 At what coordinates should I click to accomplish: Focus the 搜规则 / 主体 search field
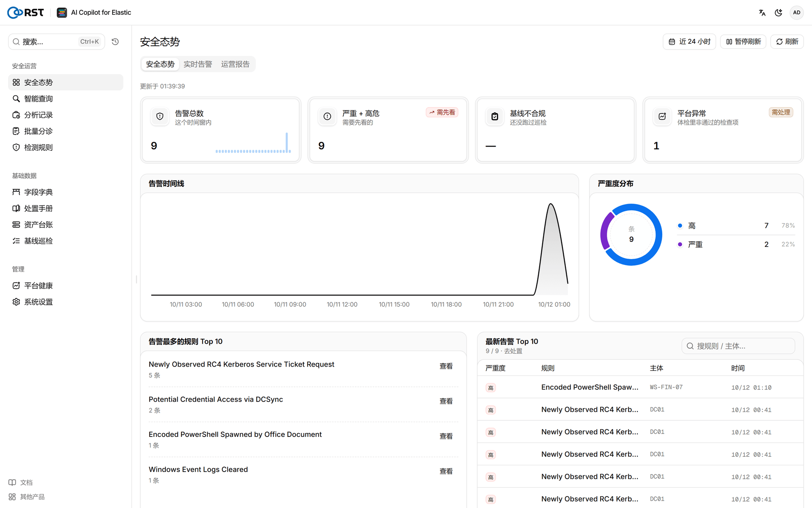click(738, 346)
